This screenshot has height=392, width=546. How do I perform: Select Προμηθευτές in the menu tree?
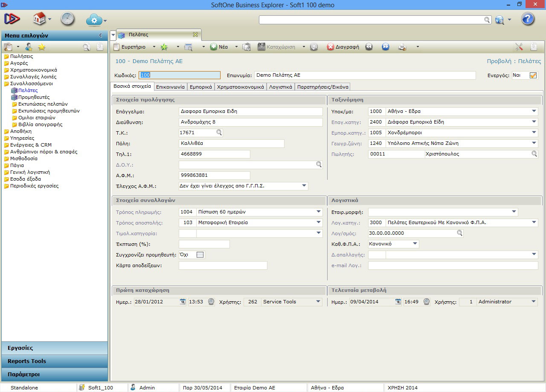pos(34,97)
